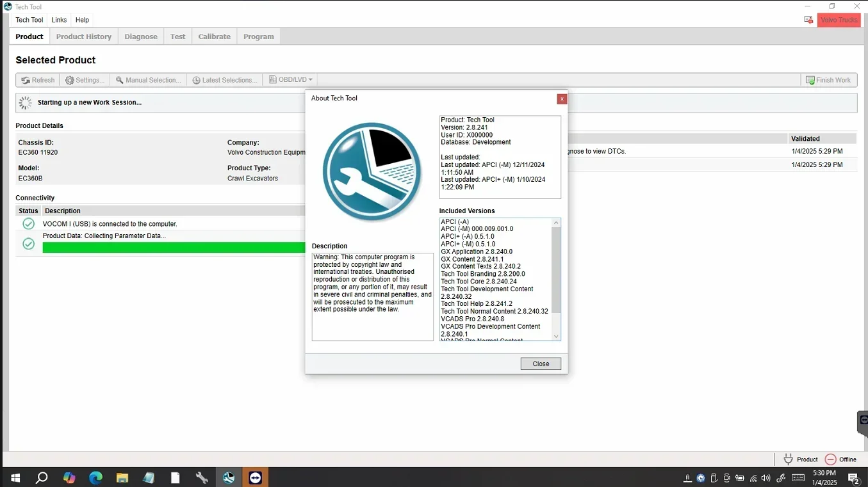Expand the OBD/LVD dropdown
The width and height of the screenshot is (868, 487).
[290, 80]
